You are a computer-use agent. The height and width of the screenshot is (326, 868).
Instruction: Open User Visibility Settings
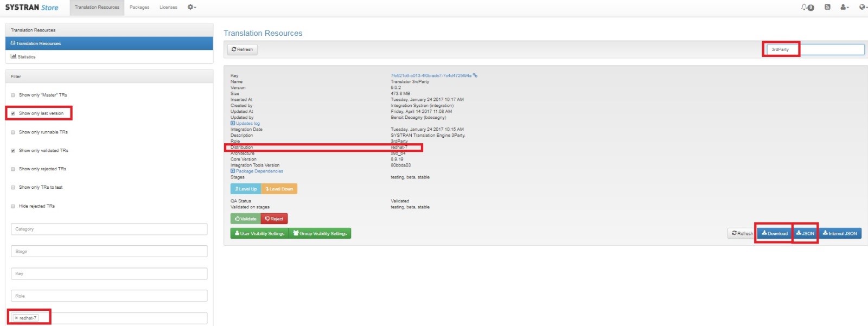[x=260, y=233]
